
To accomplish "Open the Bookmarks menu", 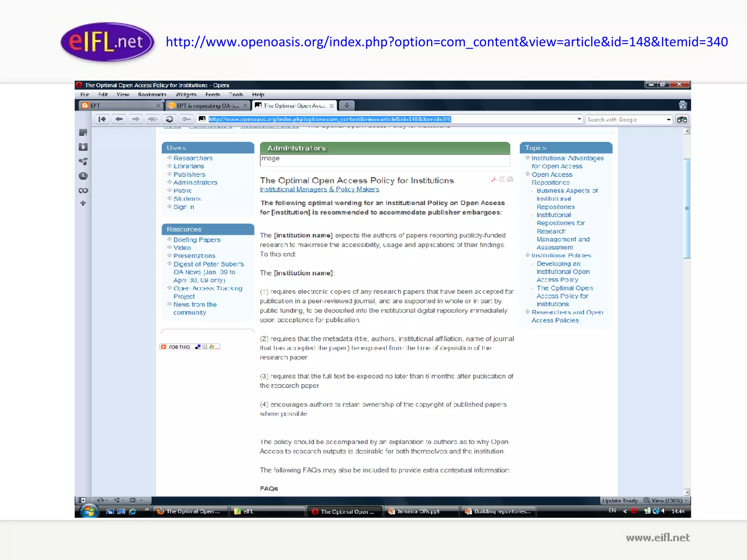I will 152,94.
